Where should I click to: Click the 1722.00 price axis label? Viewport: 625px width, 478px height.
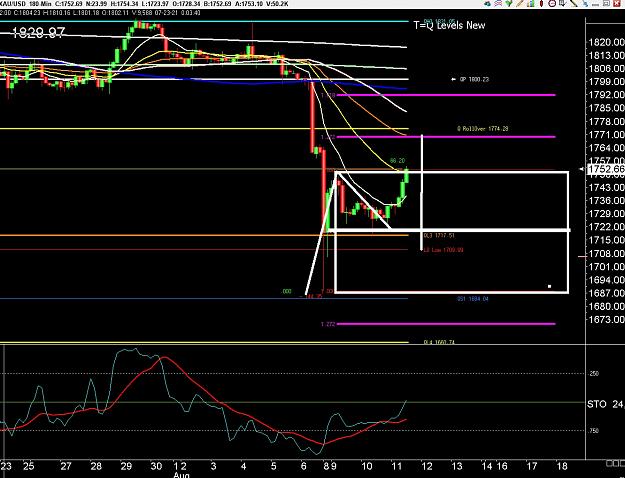click(606, 226)
